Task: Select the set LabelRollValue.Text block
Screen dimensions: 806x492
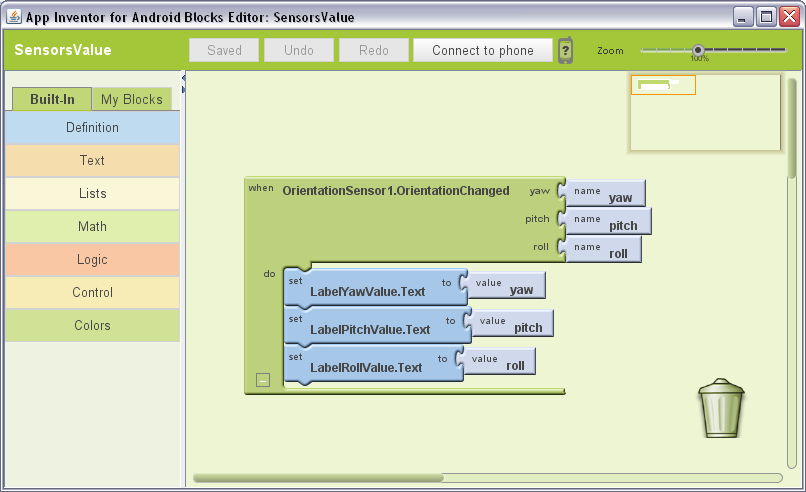Action: point(373,363)
